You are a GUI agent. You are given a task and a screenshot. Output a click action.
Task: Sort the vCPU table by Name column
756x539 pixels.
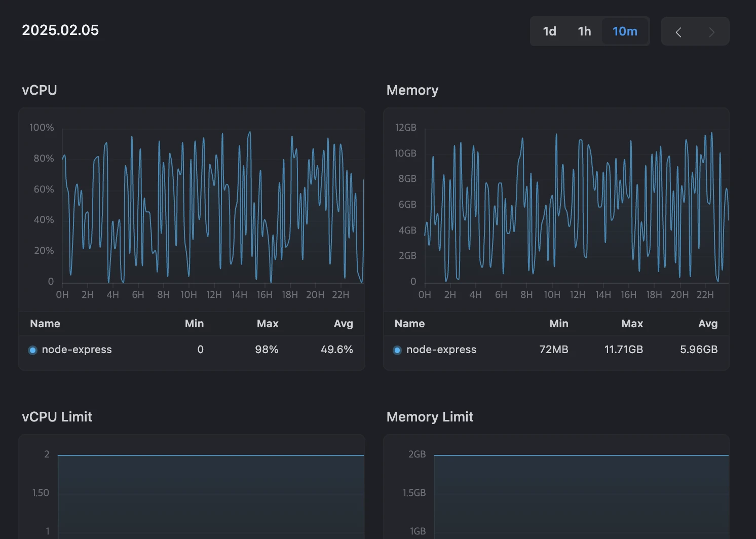tap(45, 323)
